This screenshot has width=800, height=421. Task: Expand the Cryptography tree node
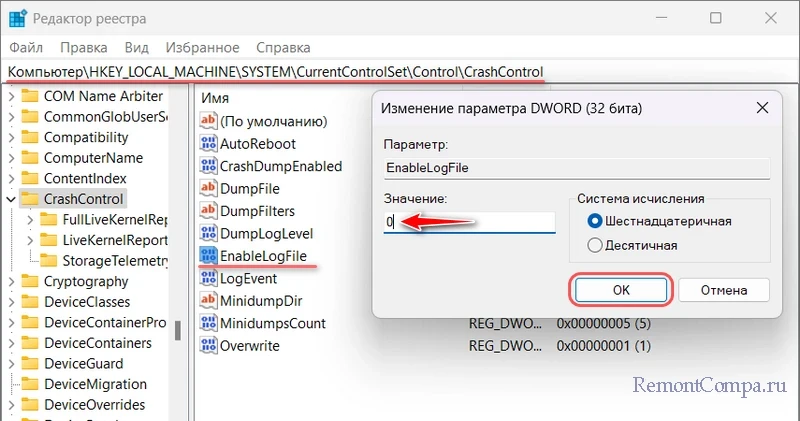tap(10, 282)
